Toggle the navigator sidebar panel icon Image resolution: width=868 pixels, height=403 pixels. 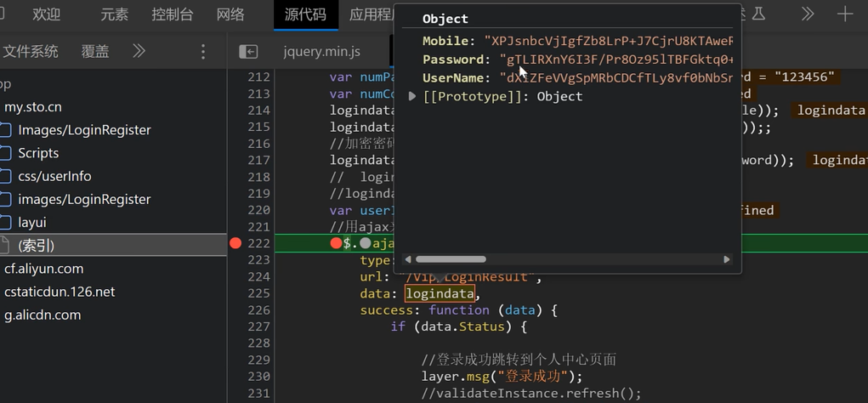click(248, 52)
